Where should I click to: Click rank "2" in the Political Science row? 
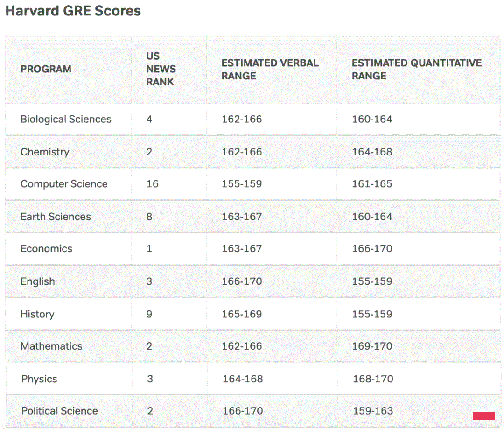(x=150, y=411)
